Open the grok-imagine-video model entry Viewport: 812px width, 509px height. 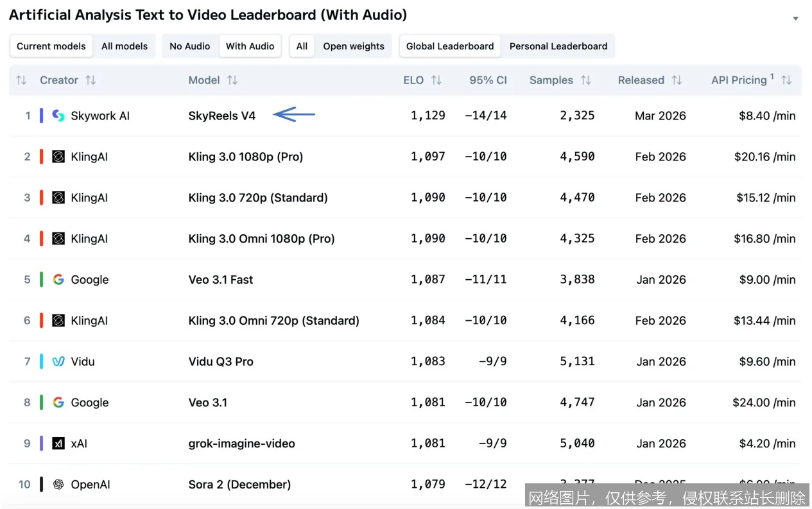241,444
